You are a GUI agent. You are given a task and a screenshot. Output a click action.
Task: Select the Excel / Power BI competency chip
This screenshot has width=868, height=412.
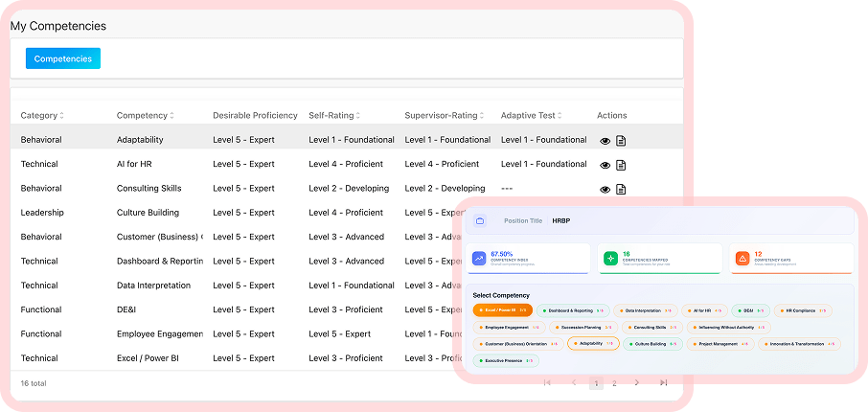[x=503, y=310]
